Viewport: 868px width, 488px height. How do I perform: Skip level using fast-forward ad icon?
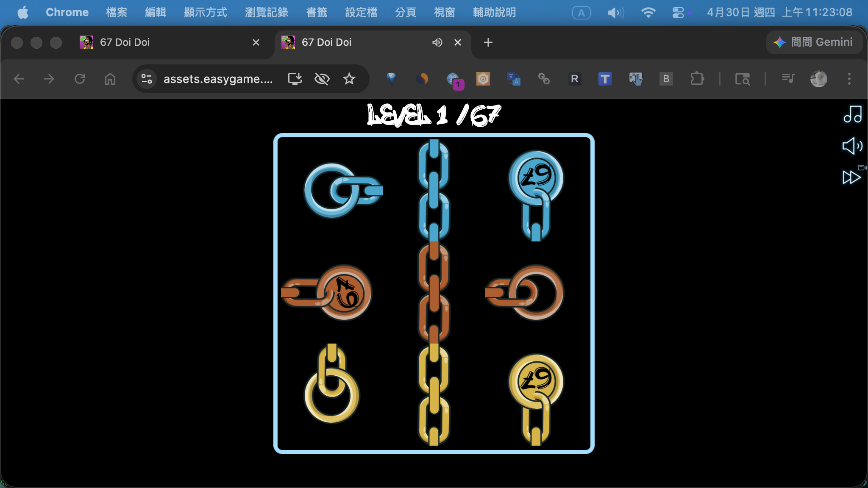click(x=852, y=177)
